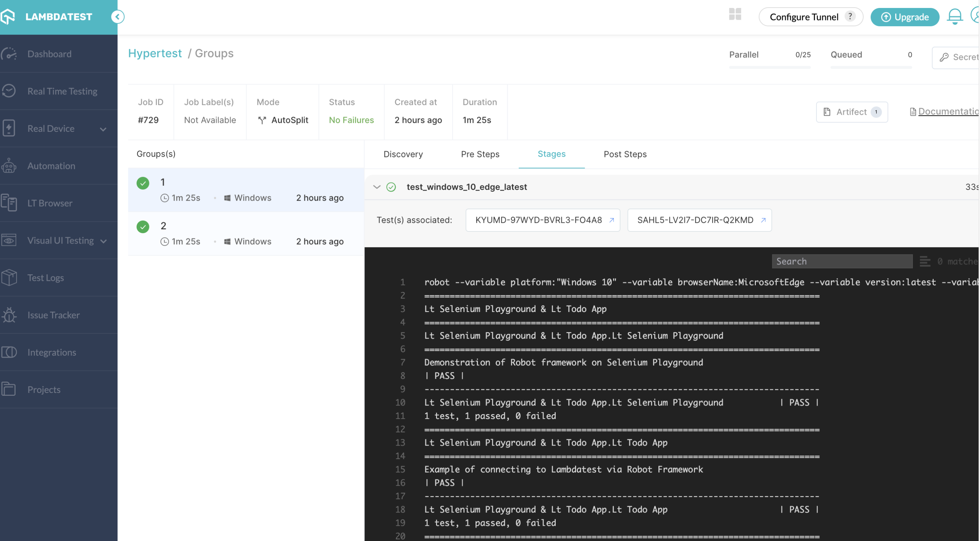Open the Automation menu item

[x=52, y=166]
